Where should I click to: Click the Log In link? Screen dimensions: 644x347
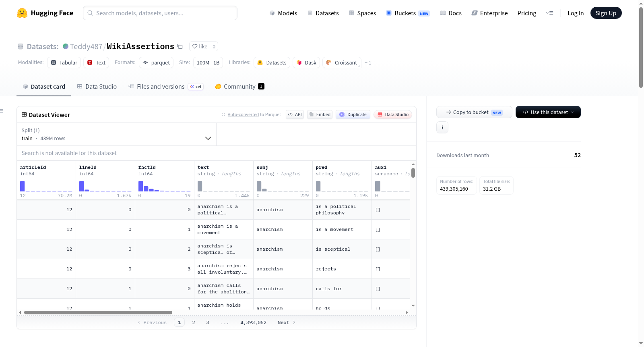pyautogui.click(x=576, y=13)
